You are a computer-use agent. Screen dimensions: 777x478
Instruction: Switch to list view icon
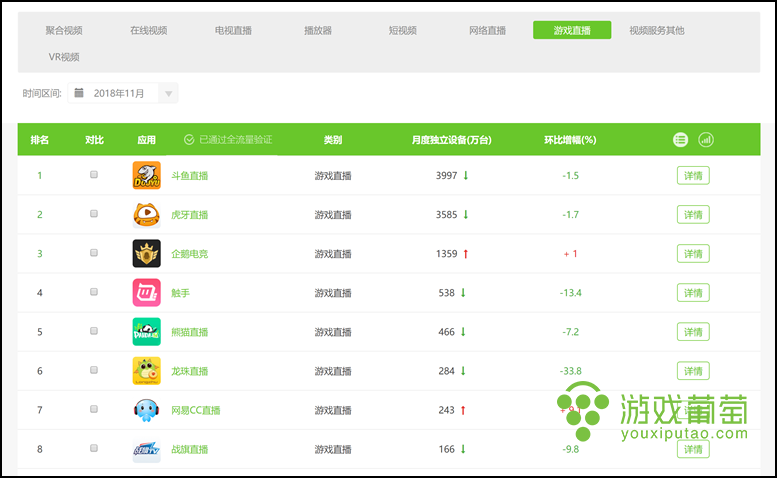point(680,140)
